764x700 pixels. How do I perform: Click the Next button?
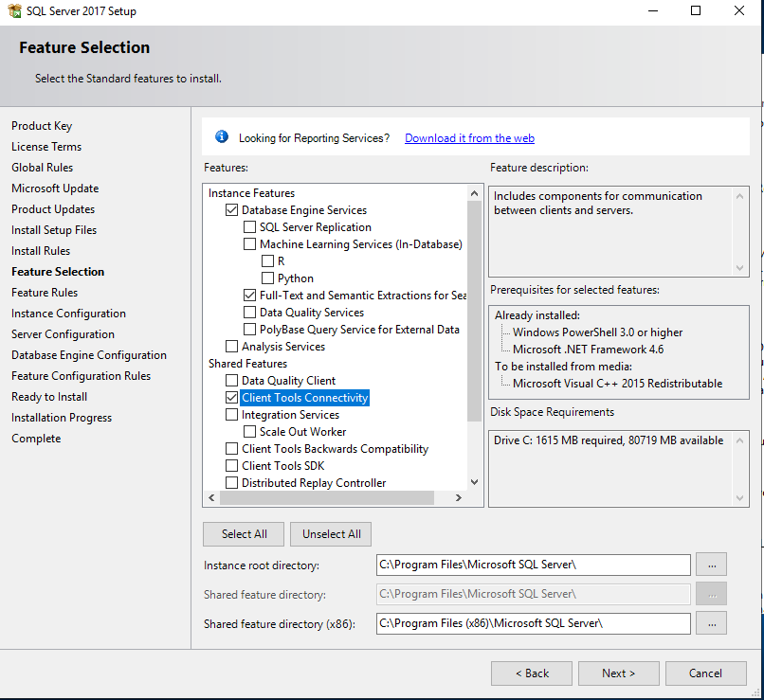(618, 673)
